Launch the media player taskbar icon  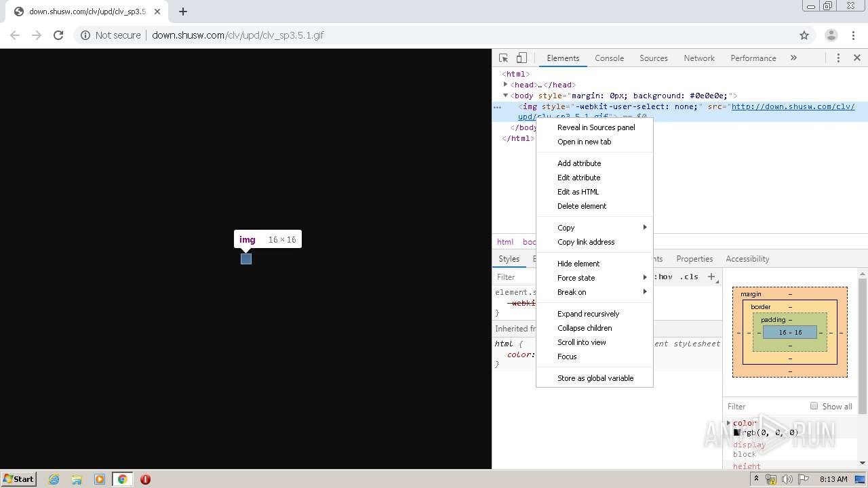click(x=100, y=479)
